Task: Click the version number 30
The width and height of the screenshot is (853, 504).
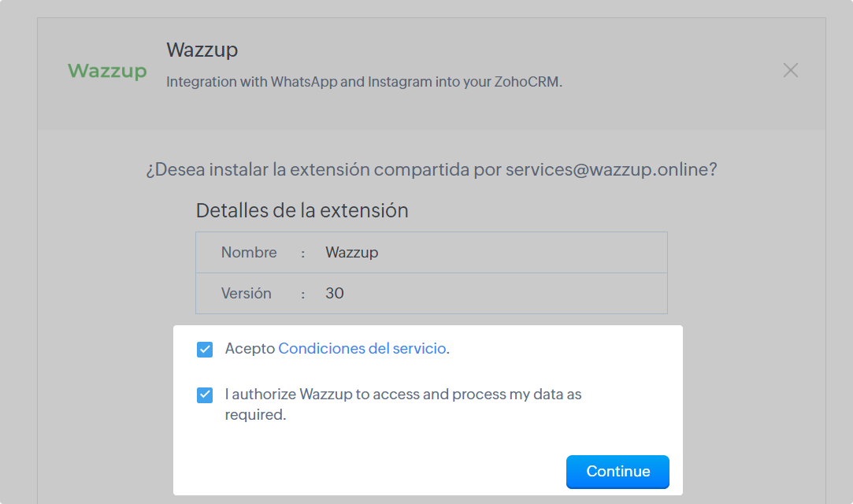Action: (x=335, y=294)
